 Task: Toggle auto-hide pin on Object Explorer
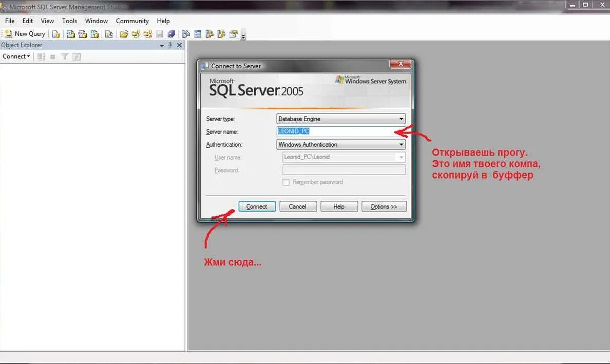point(170,45)
